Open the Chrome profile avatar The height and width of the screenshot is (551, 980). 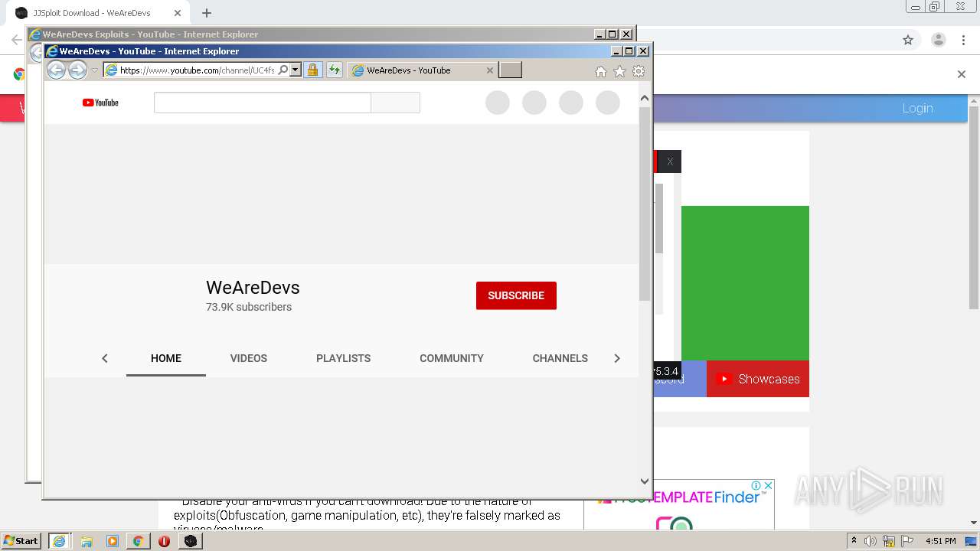(939, 40)
